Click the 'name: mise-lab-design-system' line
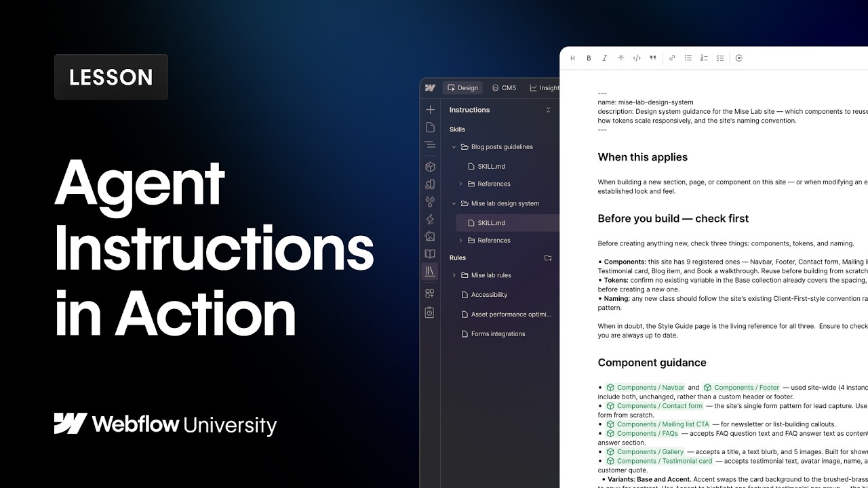 tap(646, 102)
